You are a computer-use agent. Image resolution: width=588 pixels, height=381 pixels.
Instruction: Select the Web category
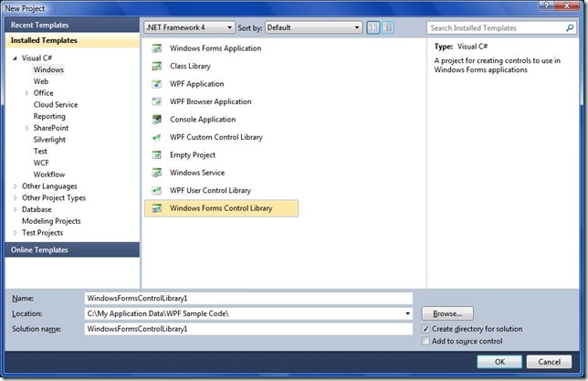41,81
